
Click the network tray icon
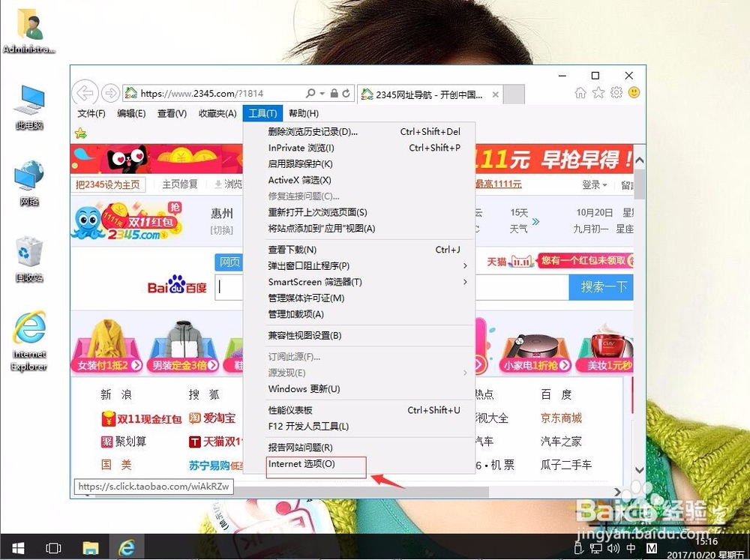596,548
